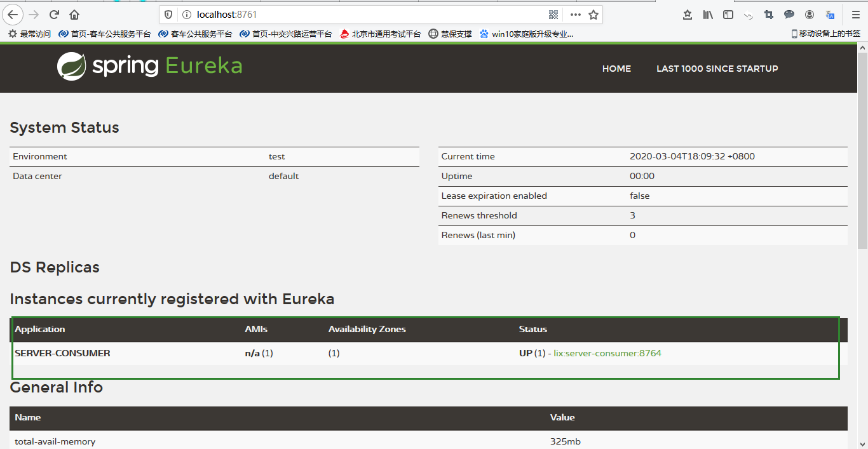Click the Status column header
Viewport: 868px width, 449px height.
coord(532,329)
